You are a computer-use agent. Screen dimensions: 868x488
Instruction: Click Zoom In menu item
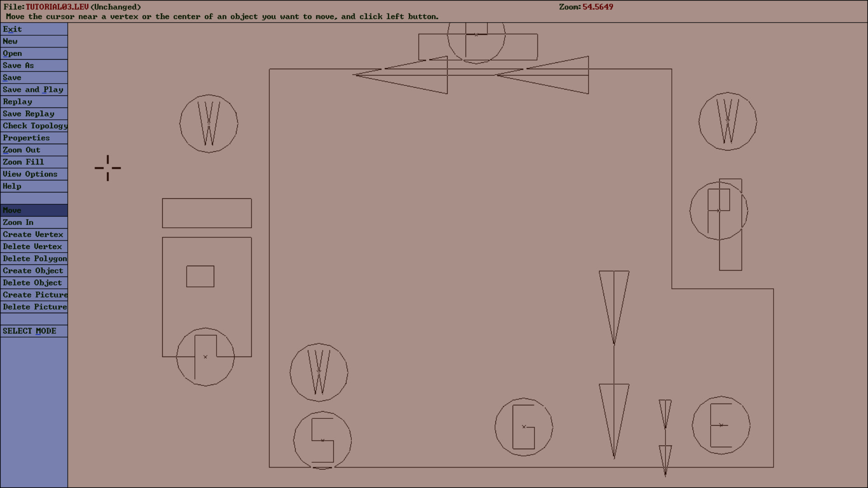click(33, 222)
